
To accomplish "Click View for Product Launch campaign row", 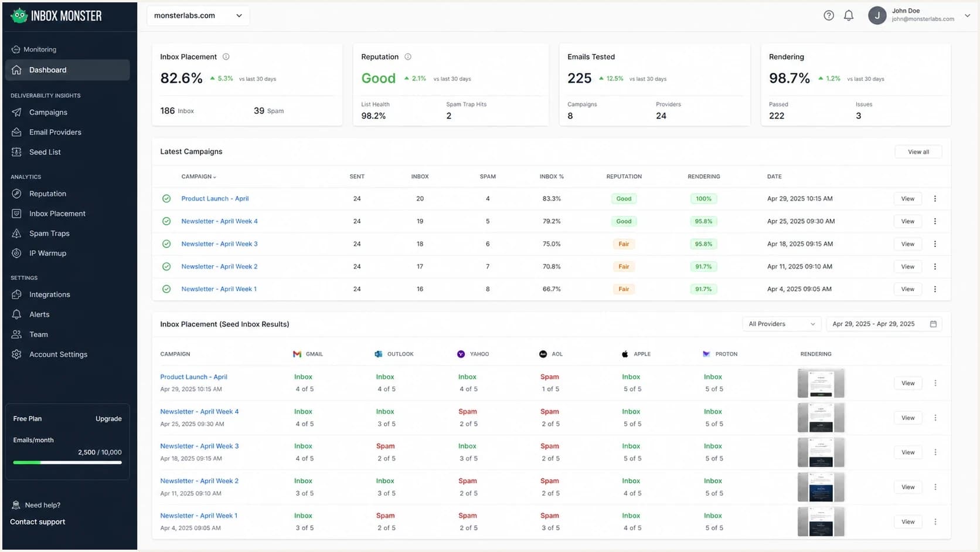I will point(907,199).
